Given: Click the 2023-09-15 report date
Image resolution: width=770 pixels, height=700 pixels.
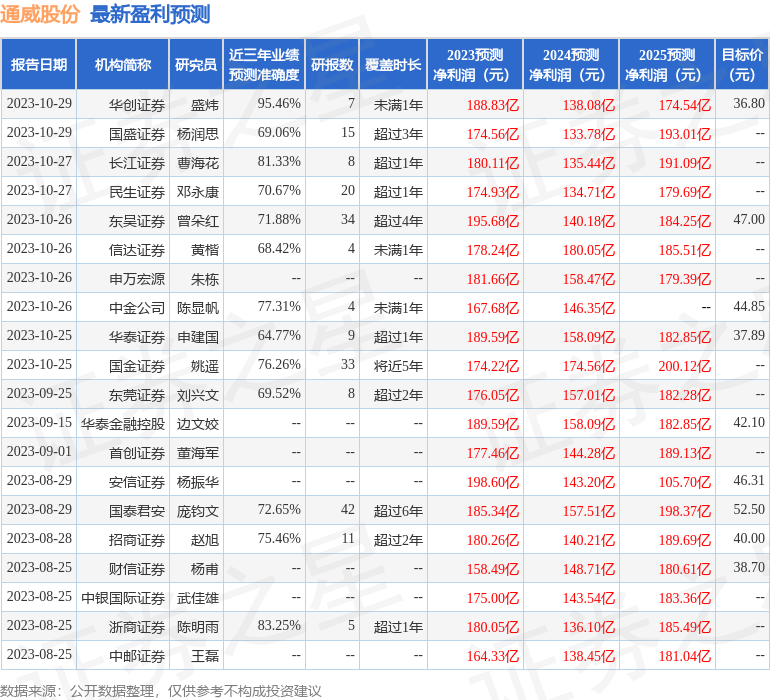Looking at the screenshot, I should click(39, 422).
